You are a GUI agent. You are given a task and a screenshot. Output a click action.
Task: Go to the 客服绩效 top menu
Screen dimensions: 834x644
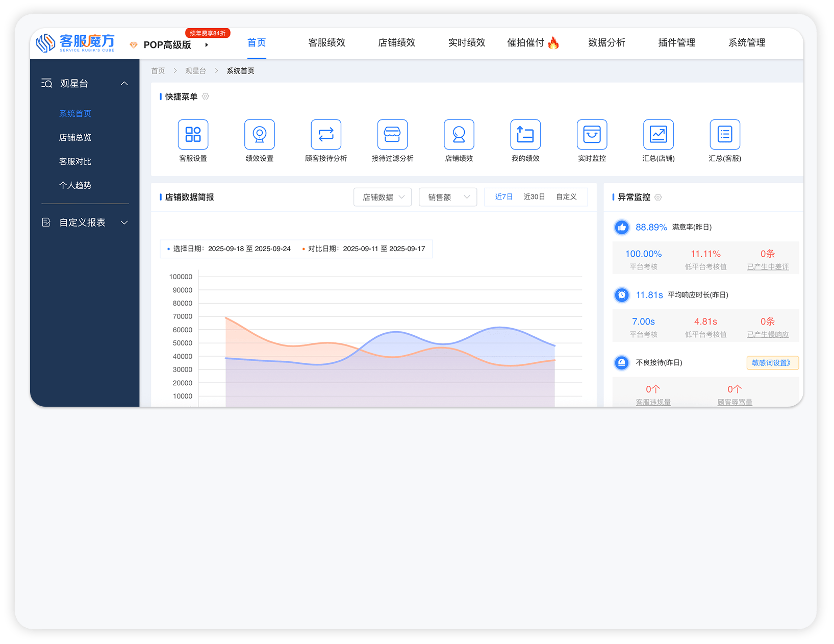[326, 43]
